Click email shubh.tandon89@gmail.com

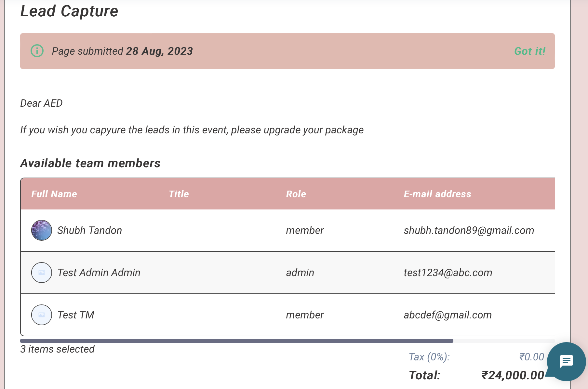[469, 230]
